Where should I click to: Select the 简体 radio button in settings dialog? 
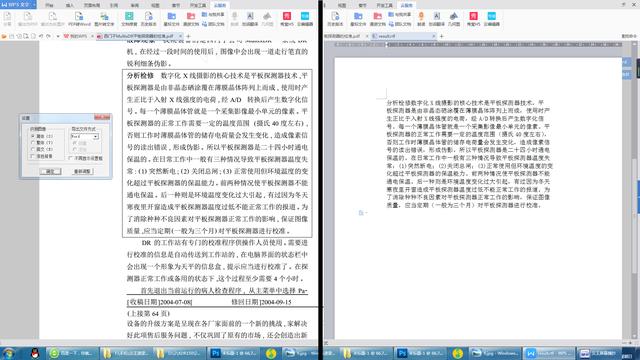tap(33, 136)
